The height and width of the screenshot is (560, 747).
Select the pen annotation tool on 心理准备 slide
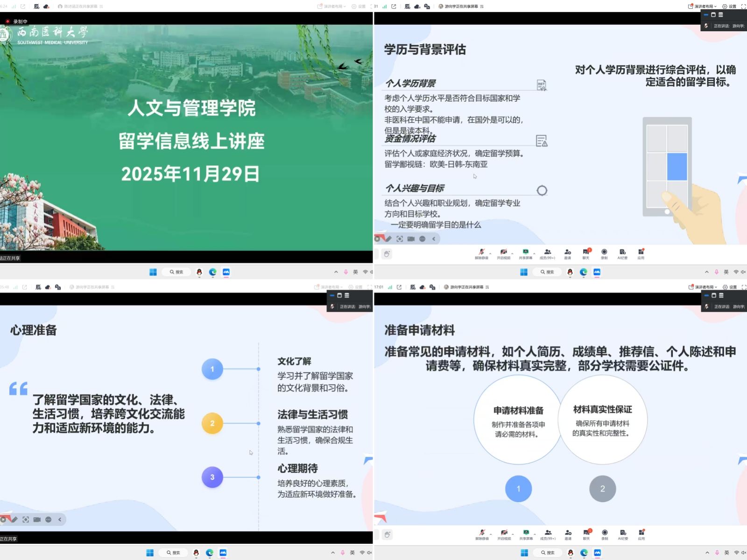point(14,519)
